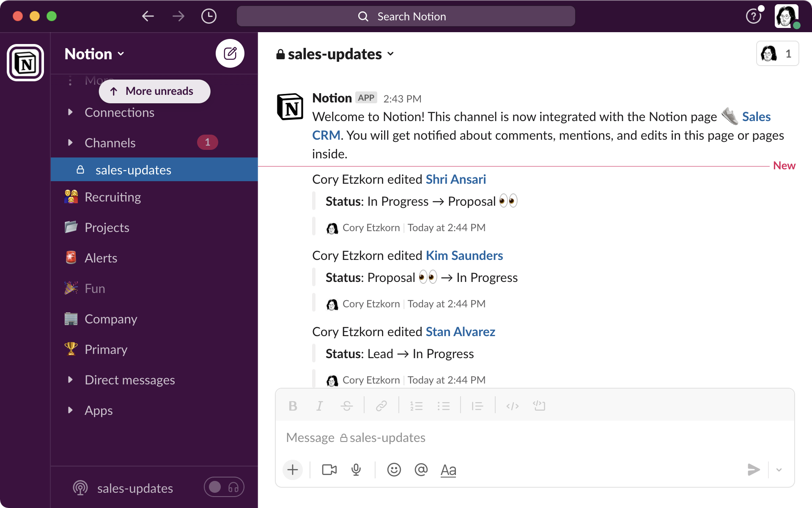
Task: Click the plus attachment button
Action: pos(293,469)
